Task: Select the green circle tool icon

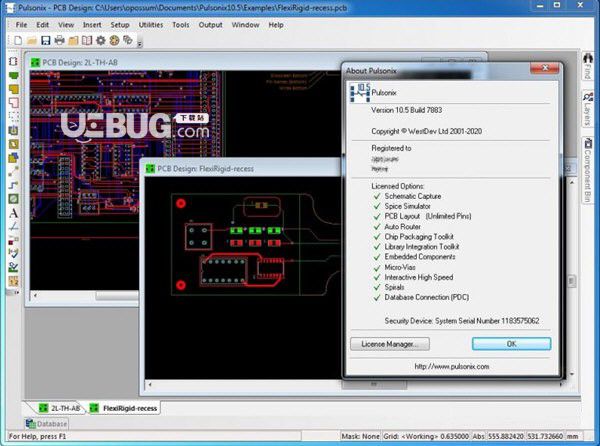Action: click(x=13, y=199)
